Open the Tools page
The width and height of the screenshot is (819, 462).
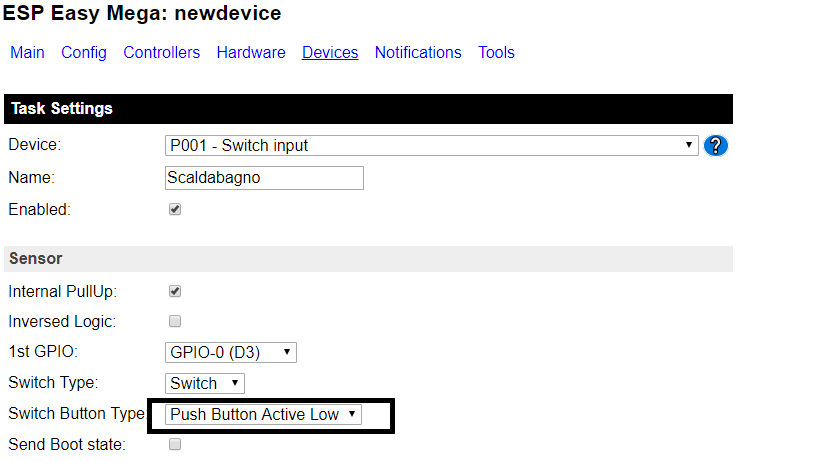click(496, 53)
